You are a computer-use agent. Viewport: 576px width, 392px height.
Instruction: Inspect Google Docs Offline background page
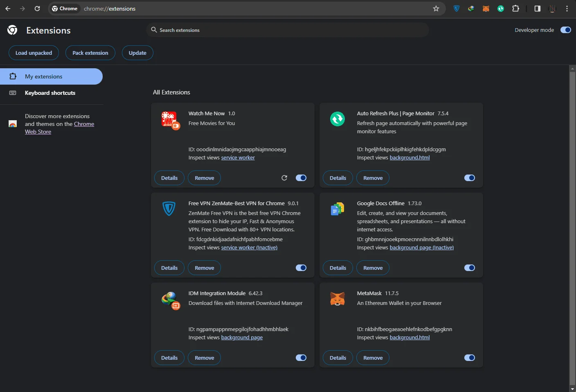pos(422,247)
